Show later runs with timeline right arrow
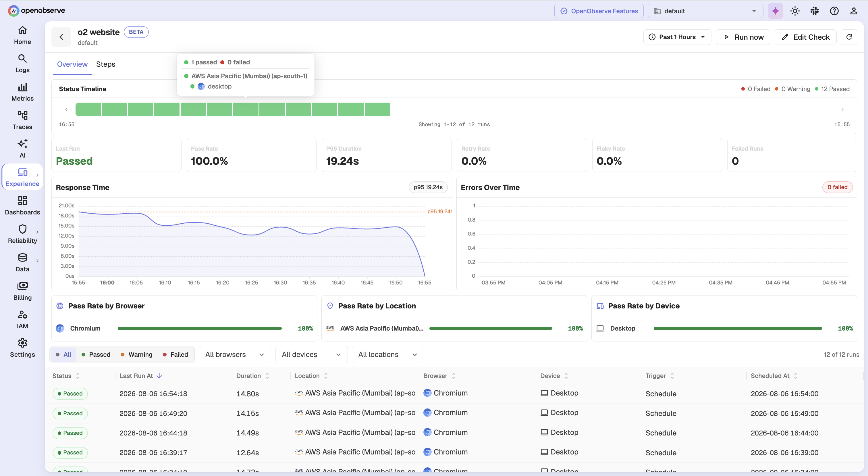The height and width of the screenshot is (476, 868). point(842,109)
